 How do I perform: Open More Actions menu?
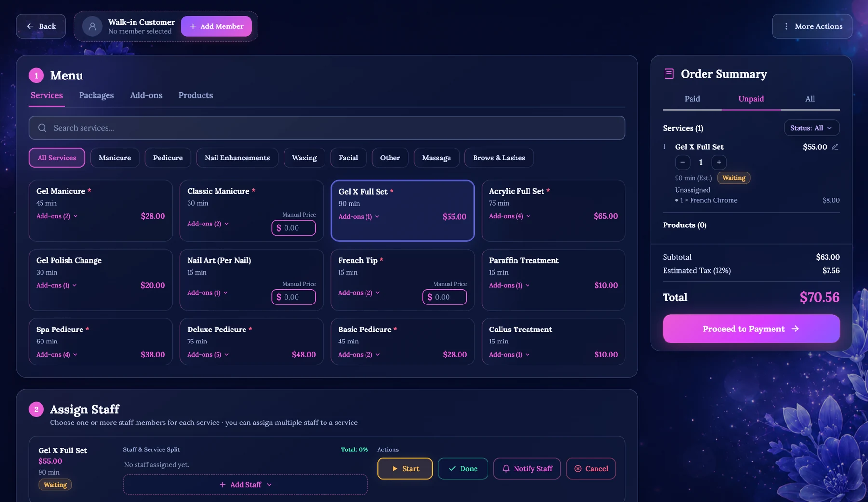(812, 26)
